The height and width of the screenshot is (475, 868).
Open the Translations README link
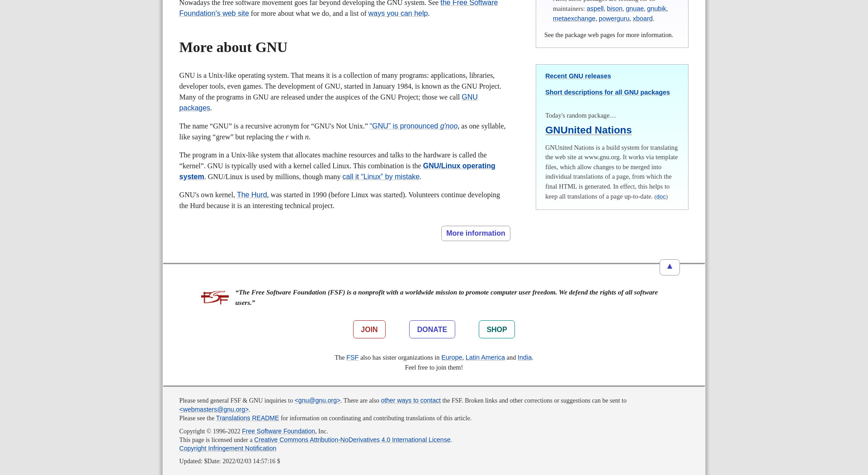[x=247, y=418]
